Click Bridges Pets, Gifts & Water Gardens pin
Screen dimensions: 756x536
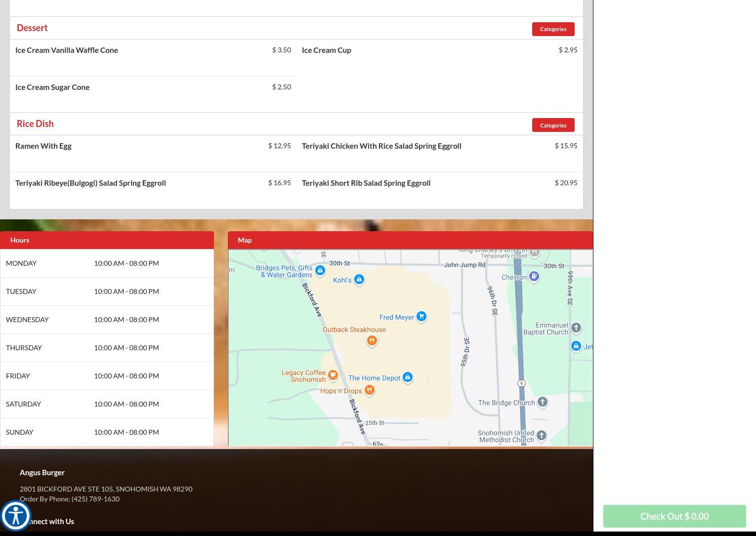click(x=320, y=270)
